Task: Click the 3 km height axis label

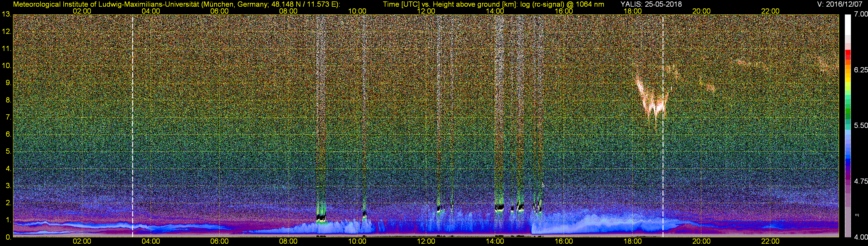Action: (x=8, y=186)
